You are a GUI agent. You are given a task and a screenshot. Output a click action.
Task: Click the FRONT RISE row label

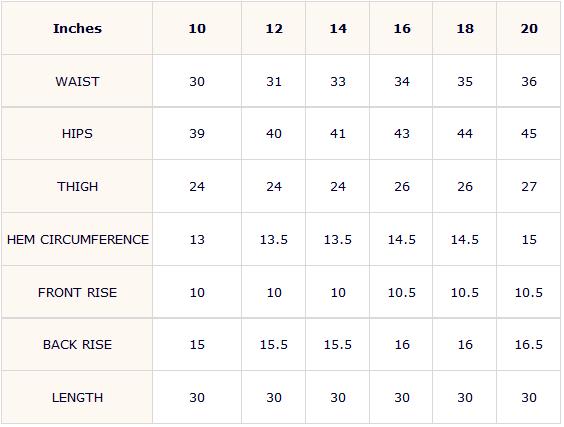point(77,292)
